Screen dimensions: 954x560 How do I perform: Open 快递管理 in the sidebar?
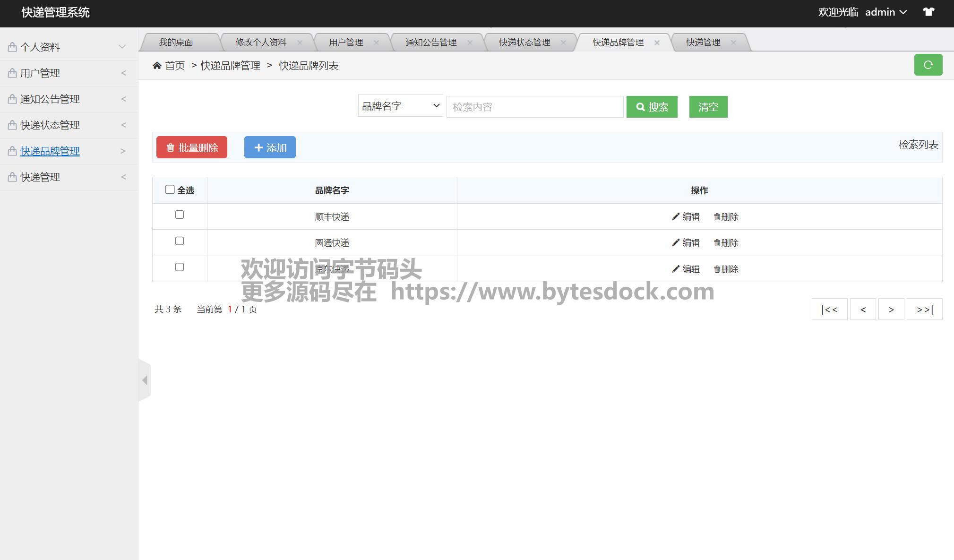click(40, 177)
